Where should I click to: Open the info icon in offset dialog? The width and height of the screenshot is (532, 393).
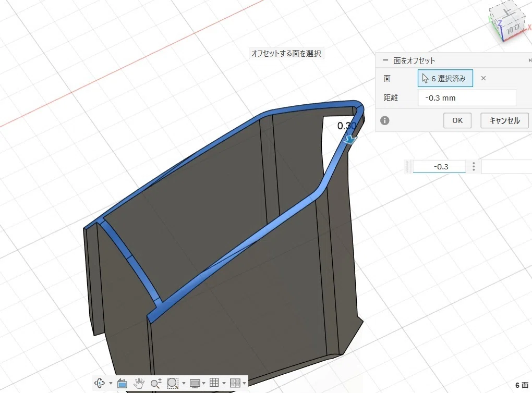tap(385, 120)
